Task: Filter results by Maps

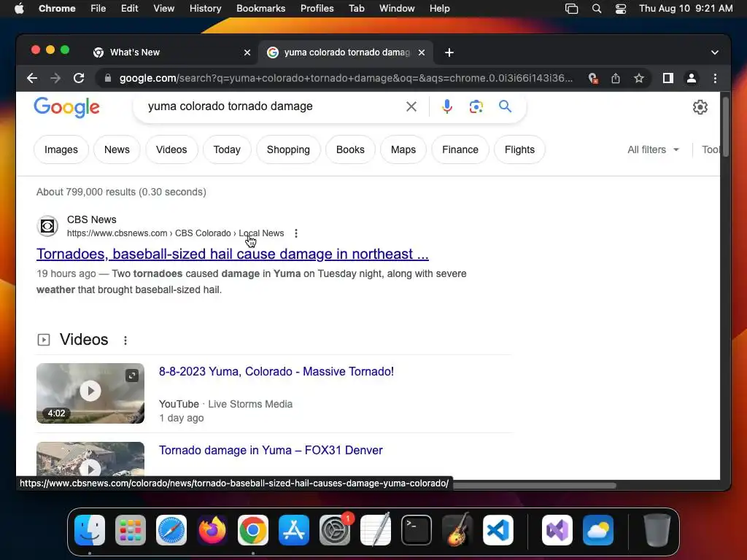Action: [403, 149]
